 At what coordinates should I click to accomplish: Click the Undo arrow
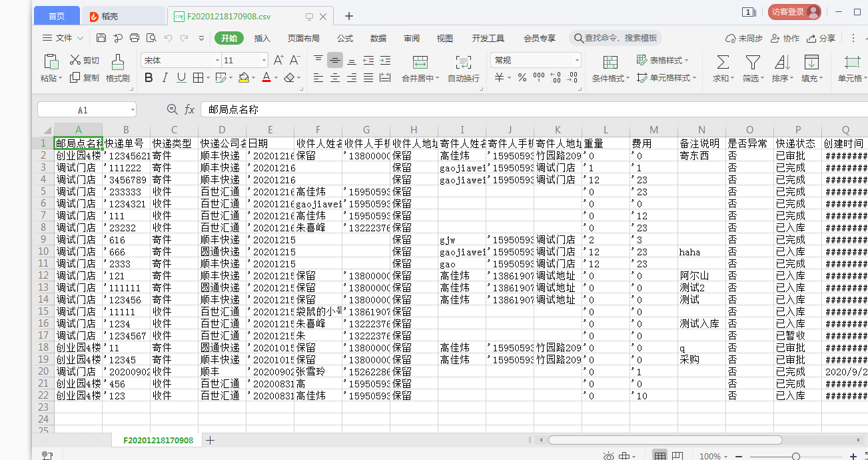168,38
